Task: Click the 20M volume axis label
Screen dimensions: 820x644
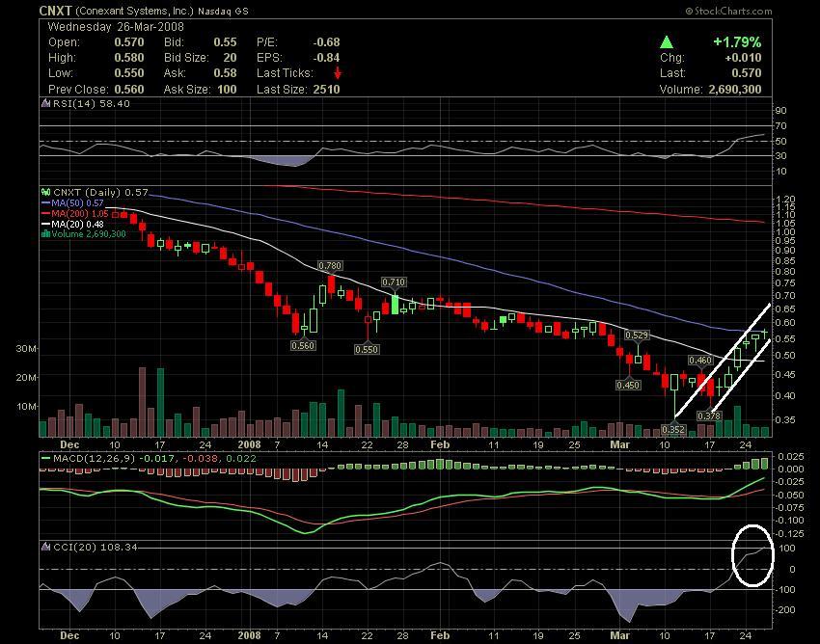Action: [26, 377]
